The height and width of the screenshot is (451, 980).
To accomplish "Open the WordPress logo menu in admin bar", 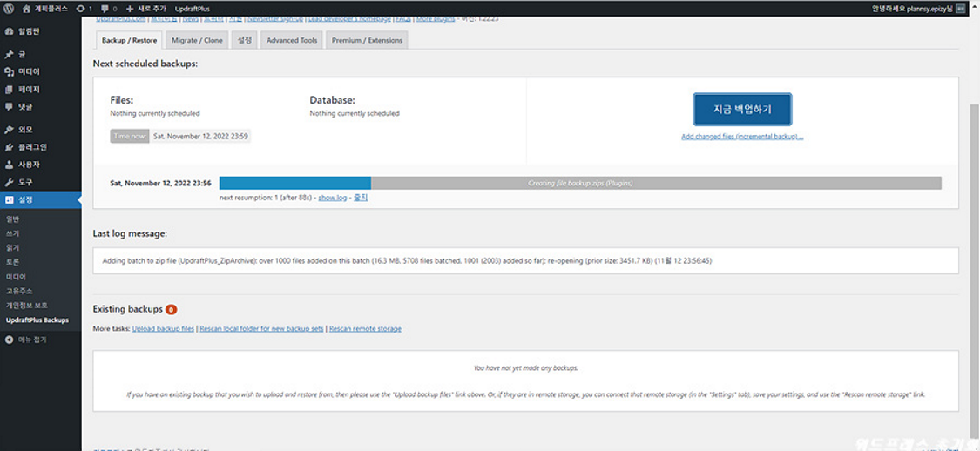I will (8, 9).
